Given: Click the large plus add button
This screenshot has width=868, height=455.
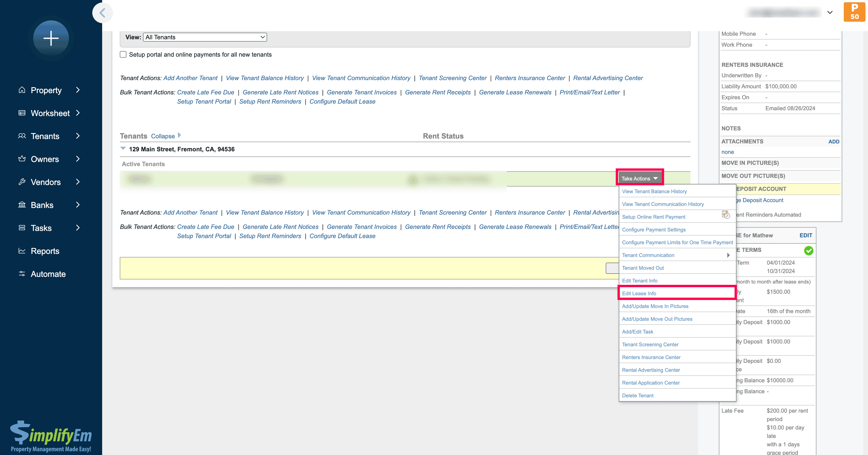Looking at the screenshot, I should click(x=51, y=38).
